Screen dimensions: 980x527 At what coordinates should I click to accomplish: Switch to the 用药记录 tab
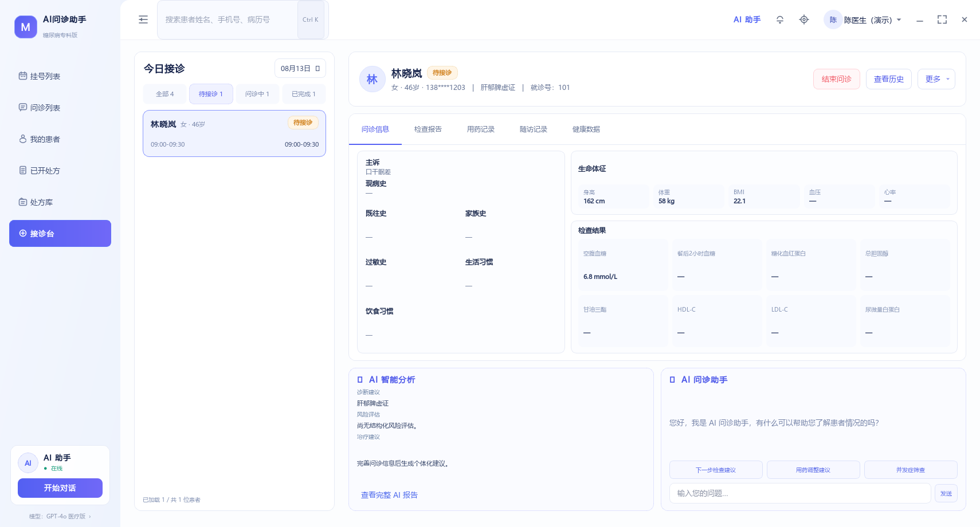481,129
